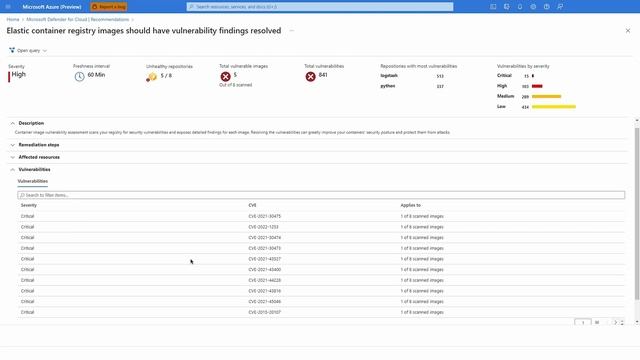Sort by the Severity column header
The height and width of the screenshot is (360, 640).
[29, 205]
